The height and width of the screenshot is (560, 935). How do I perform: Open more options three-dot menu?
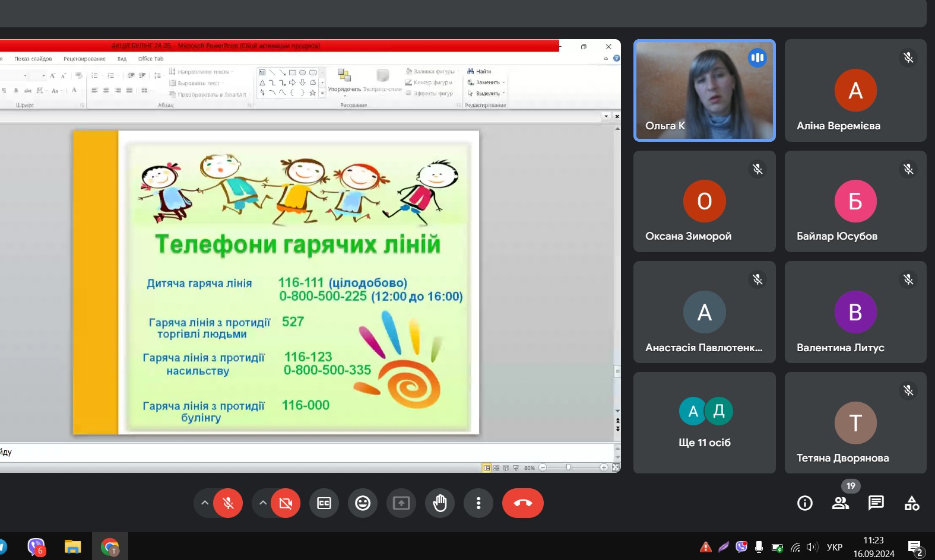(478, 503)
